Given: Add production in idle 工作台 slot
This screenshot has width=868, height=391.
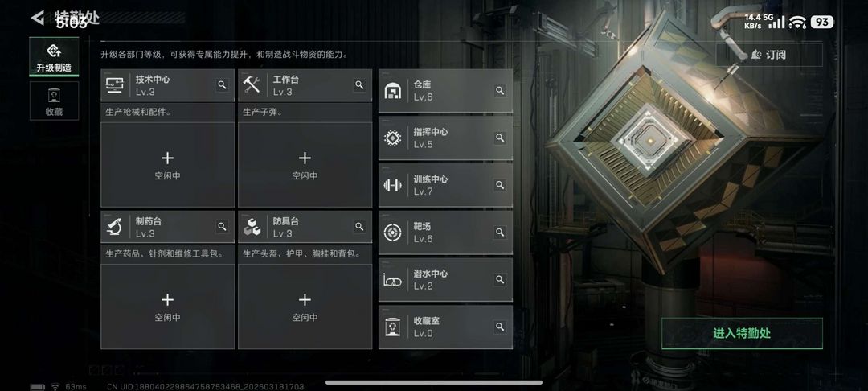Looking at the screenshot, I should [305, 165].
